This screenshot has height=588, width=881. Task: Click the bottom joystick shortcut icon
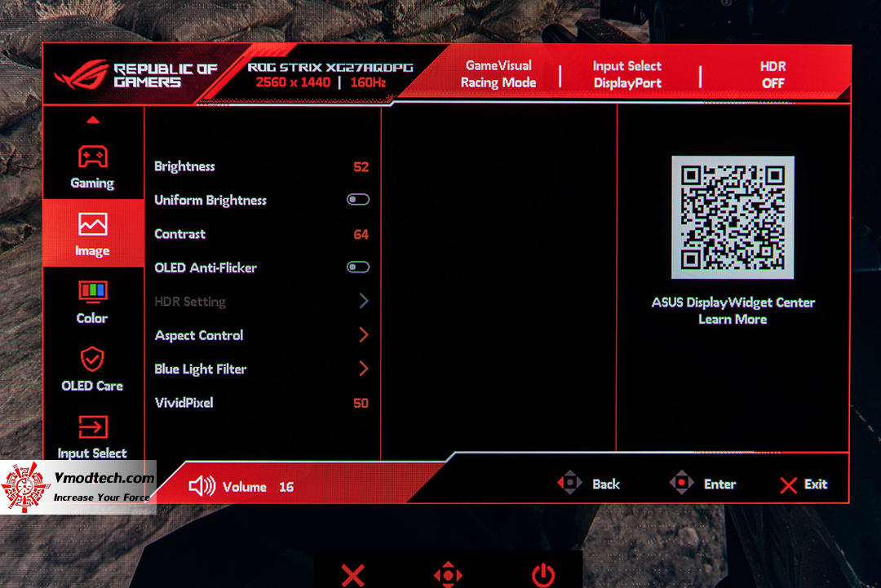point(448,574)
